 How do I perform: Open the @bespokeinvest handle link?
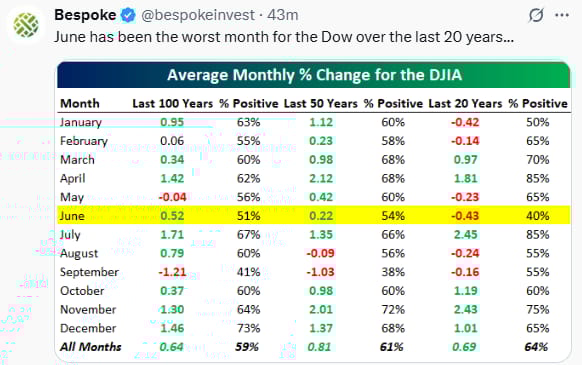(198, 15)
